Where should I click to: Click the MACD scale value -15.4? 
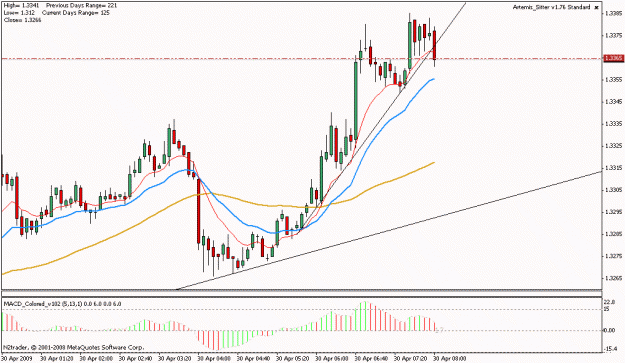coord(611,349)
